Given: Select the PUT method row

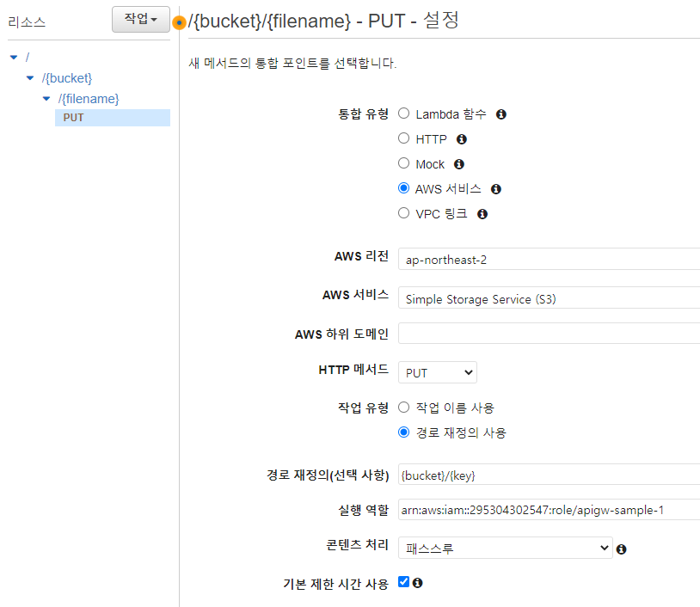Looking at the screenshot, I should [113, 118].
